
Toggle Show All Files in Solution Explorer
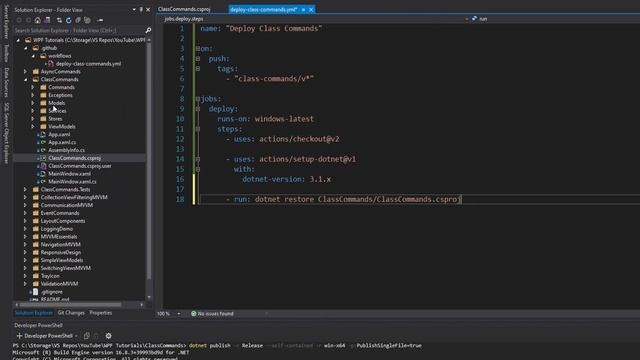point(87,20)
